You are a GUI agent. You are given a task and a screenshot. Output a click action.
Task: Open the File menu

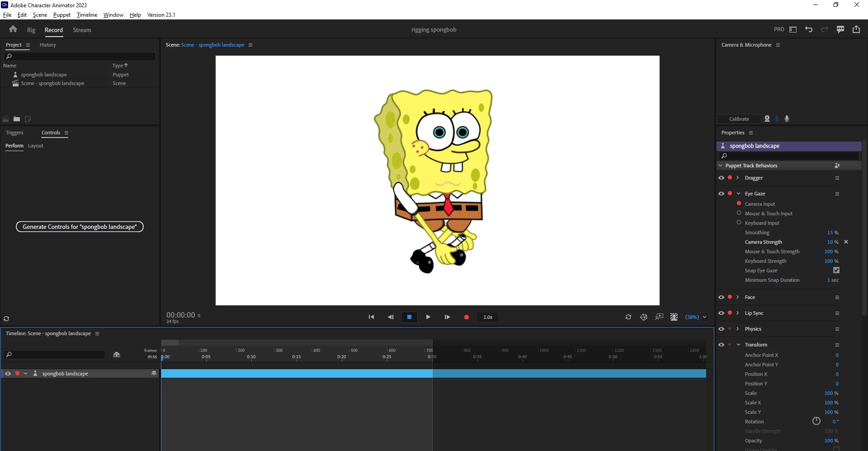[x=7, y=14]
